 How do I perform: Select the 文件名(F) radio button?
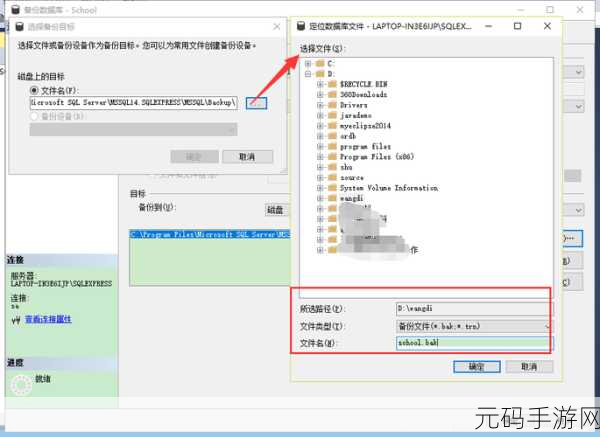(34, 90)
